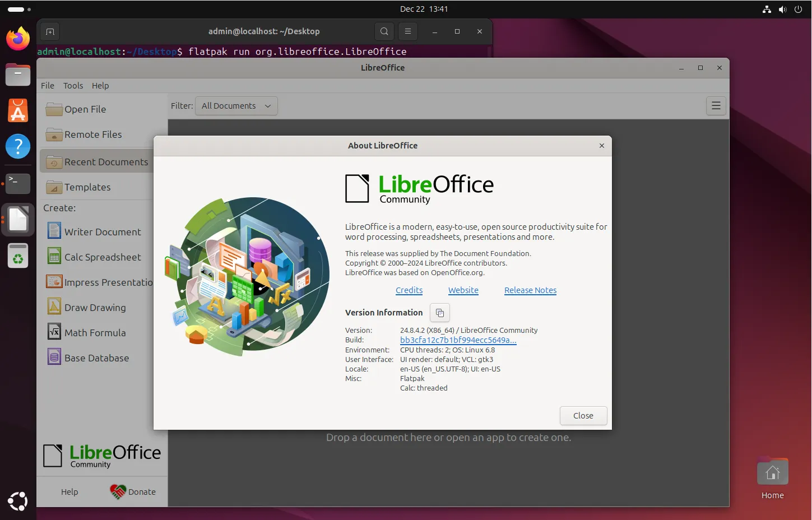Open the Help icon in the dock

18,147
